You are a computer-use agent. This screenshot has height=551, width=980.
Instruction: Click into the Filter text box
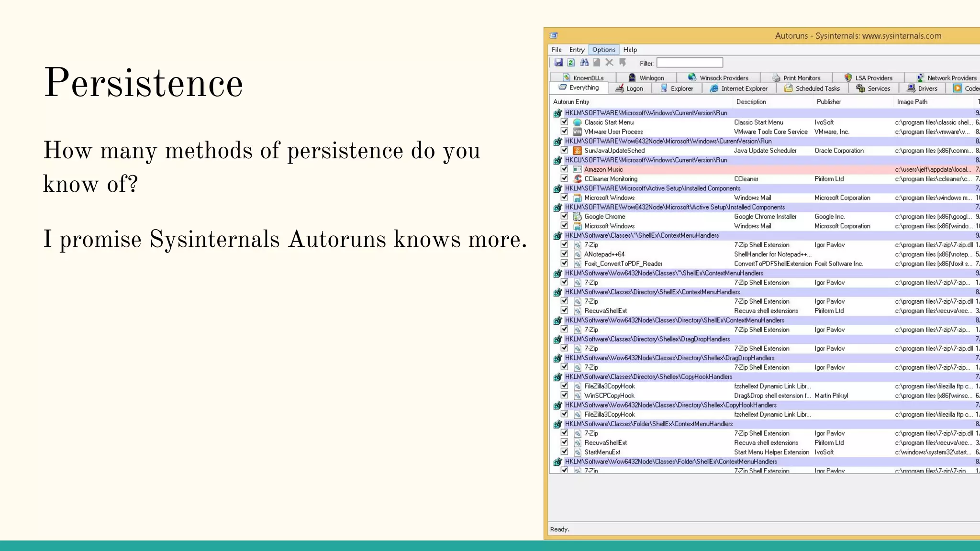click(690, 63)
